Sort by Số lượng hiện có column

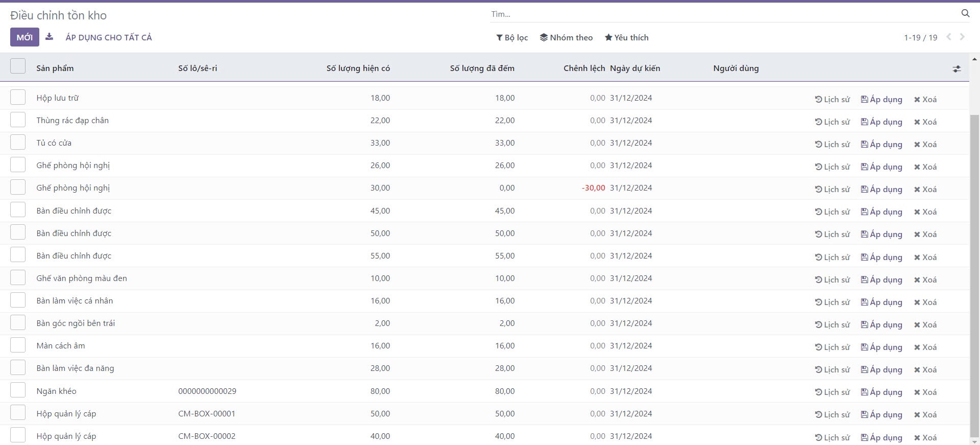coord(358,68)
